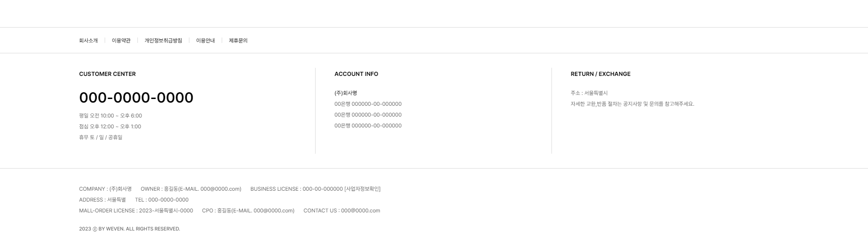868x235 pixels.
Task: Click the BY WEVEN copyright notice
Action: [x=129, y=229]
